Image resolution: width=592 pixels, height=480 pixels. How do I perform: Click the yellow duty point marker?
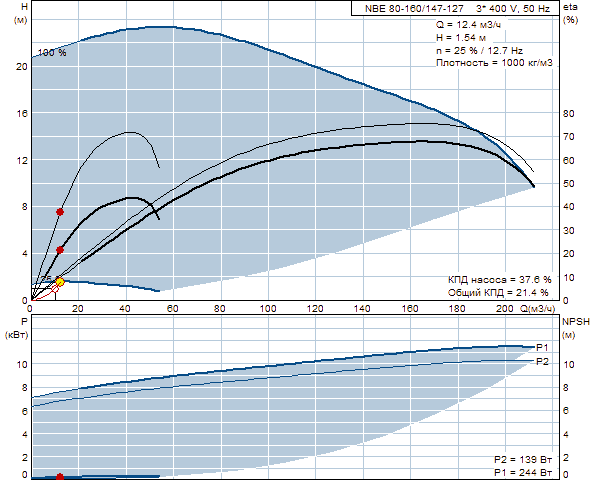[x=60, y=282]
